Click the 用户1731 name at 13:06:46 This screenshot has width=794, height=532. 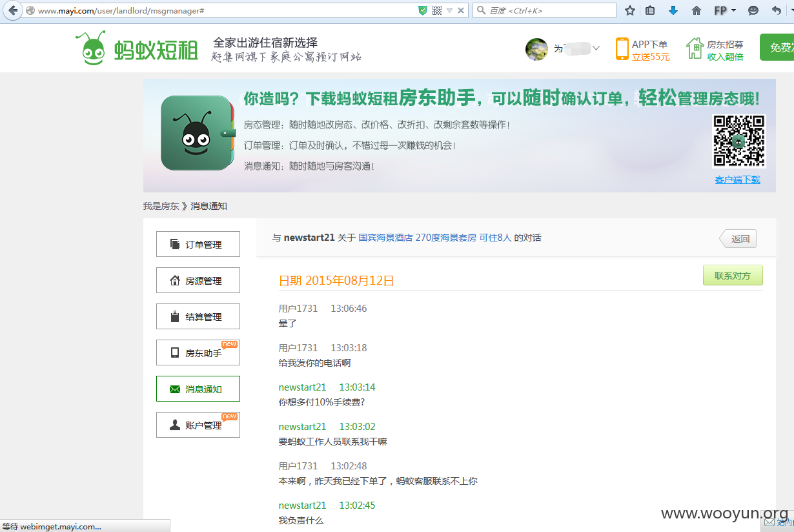point(298,309)
